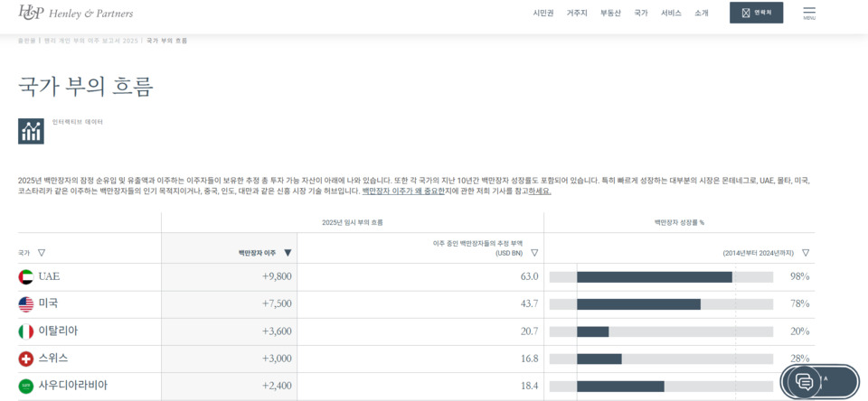This screenshot has width=868, height=401.
Task: Sort by 국가 column arrow
Action: click(x=42, y=253)
